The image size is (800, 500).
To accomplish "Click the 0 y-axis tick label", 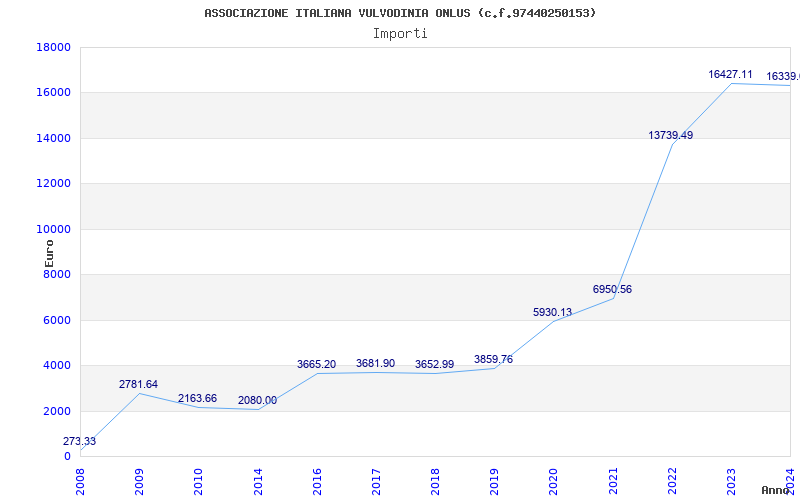I will pos(67,457).
